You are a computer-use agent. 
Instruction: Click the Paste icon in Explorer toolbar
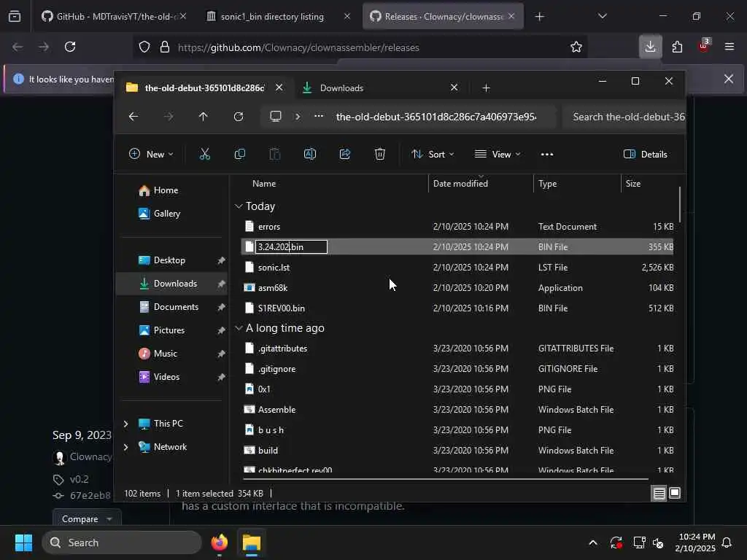tap(275, 155)
